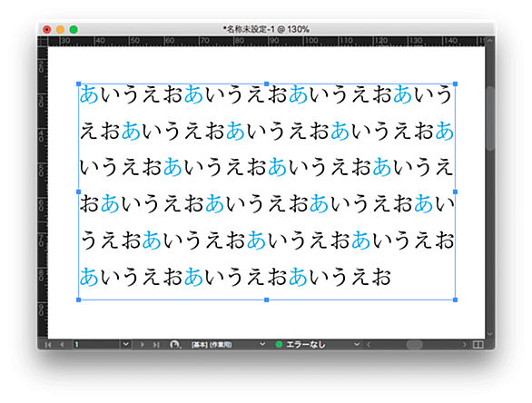532x403 pixels.
Task: Open the preflight menu dropdown arrow
Action: point(357,345)
